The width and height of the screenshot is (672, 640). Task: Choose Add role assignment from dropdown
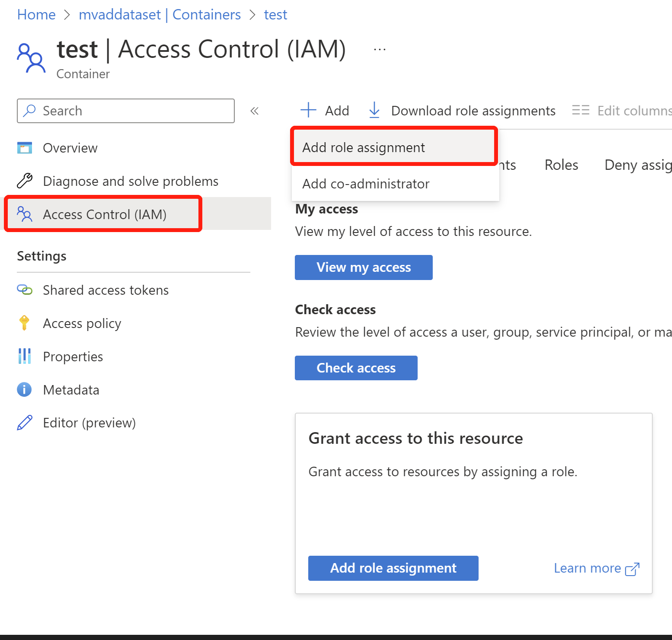(394, 147)
